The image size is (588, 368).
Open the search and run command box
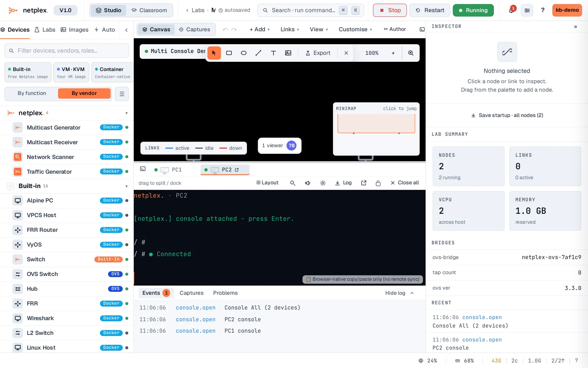click(x=311, y=10)
